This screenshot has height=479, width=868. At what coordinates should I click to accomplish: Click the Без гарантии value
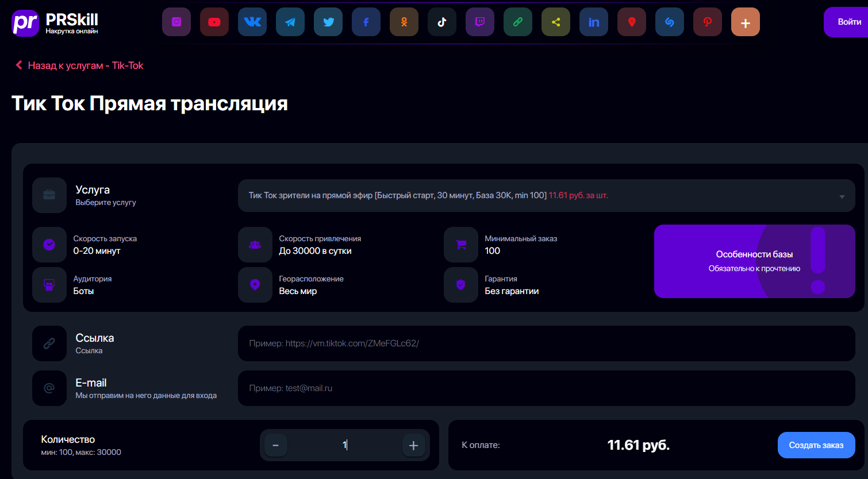[x=512, y=291]
